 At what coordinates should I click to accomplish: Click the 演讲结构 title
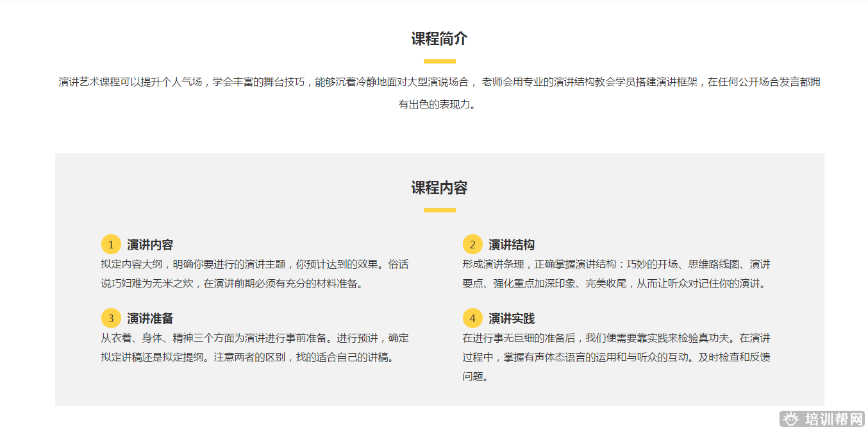click(x=512, y=245)
